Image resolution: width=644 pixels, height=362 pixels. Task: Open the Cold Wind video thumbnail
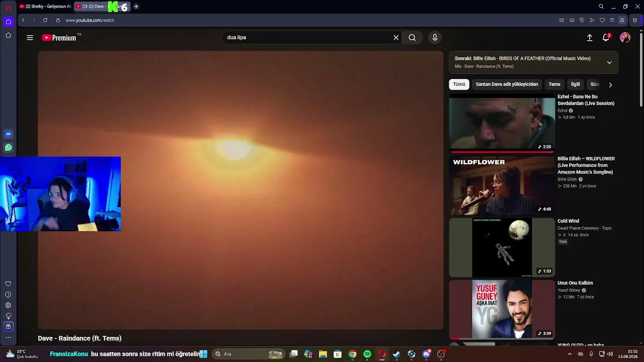pos(502,247)
